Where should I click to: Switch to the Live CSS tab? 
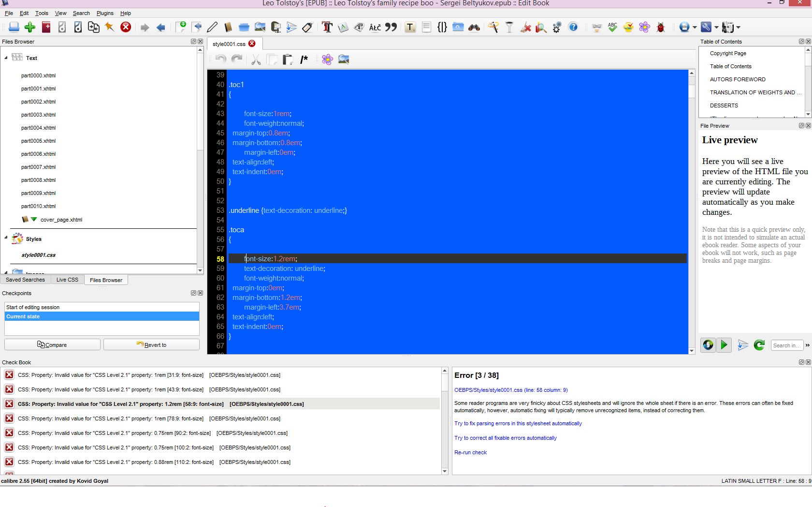(67, 280)
